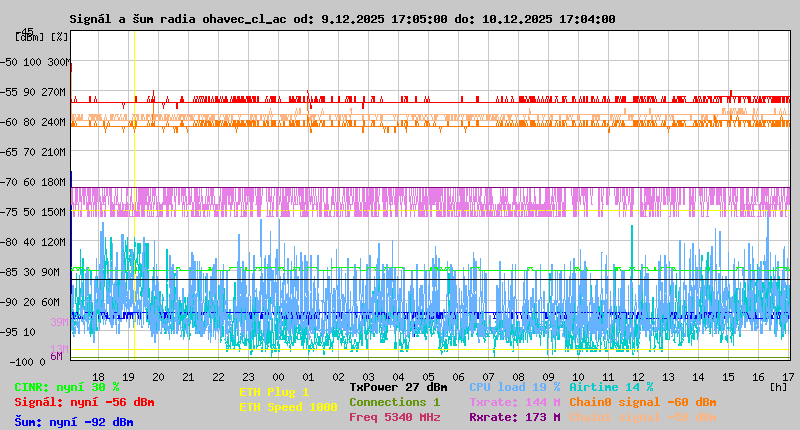
Task: Click the blue Šum -92 dBm legend label
Action: (x=74, y=422)
